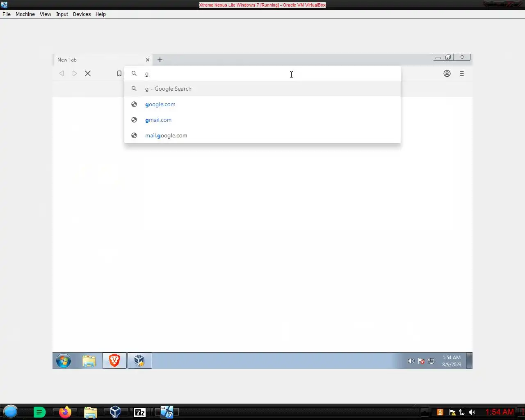The width and height of the screenshot is (525, 420).
Task: Launch Firefox from the host taskbar
Action: tap(65, 412)
